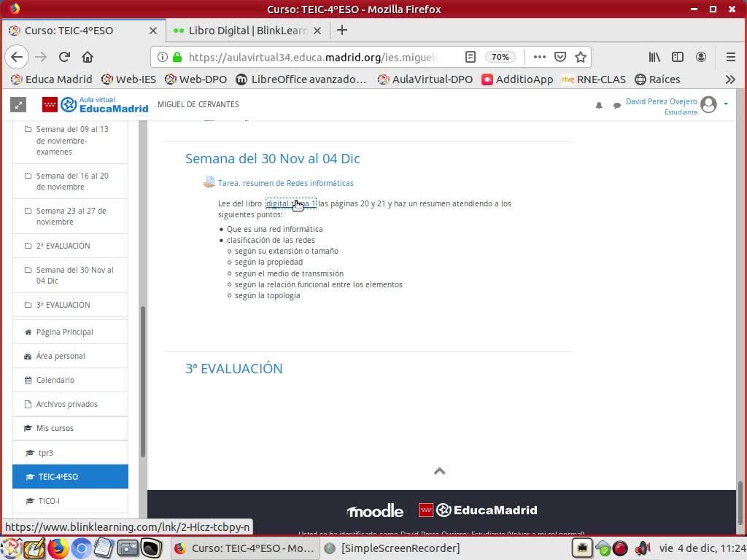
Task: Open tpr3 course in sidebar
Action: pyautogui.click(x=71, y=453)
